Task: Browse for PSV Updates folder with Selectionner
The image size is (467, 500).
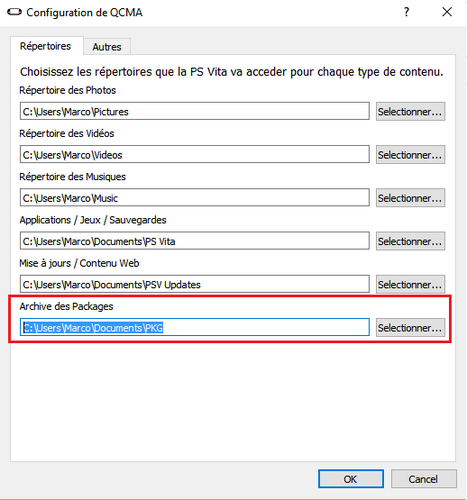Action: click(x=410, y=285)
